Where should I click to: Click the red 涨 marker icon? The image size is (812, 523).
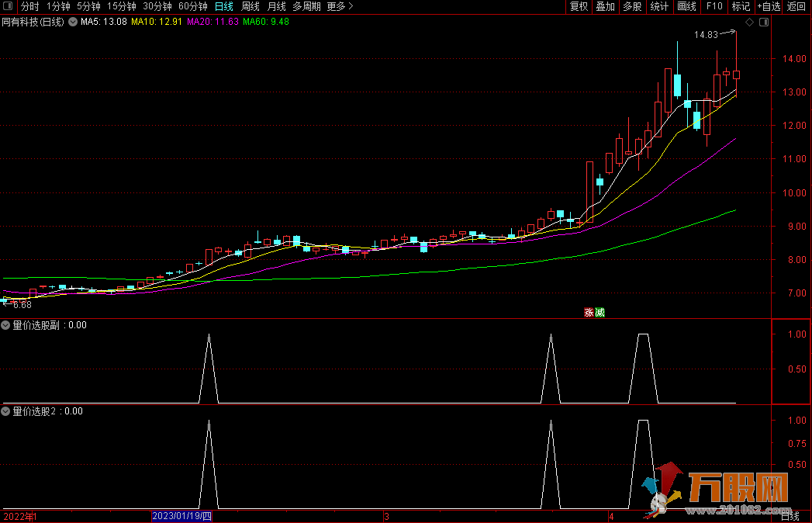pos(589,313)
